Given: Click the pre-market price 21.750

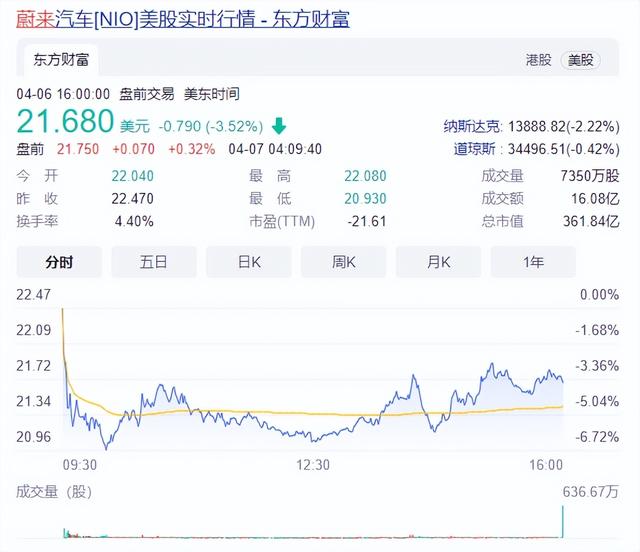Looking at the screenshot, I should pos(78,149).
